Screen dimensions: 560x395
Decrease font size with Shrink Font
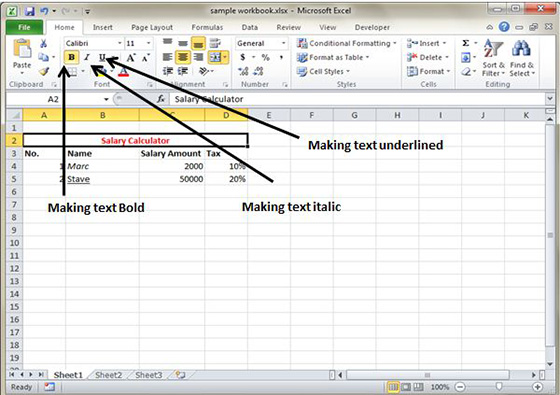[x=146, y=58]
